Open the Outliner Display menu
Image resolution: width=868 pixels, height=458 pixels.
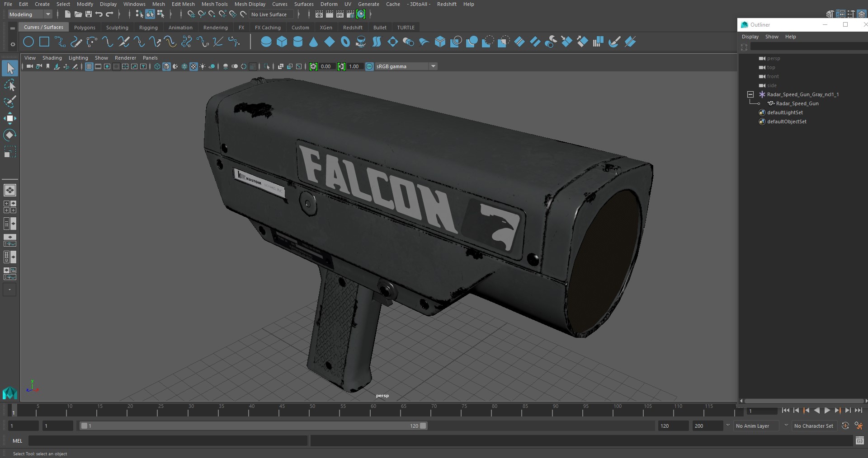click(x=750, y=37)
